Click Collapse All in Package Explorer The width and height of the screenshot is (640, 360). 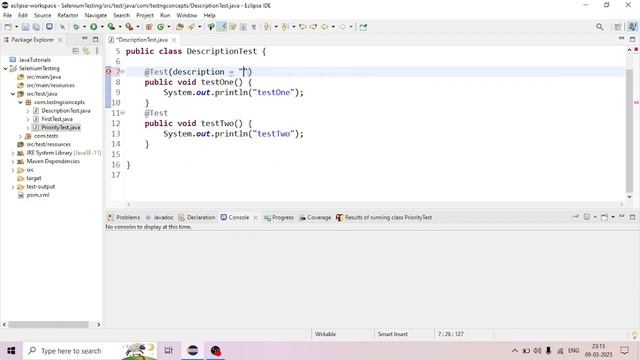point(76,51)
